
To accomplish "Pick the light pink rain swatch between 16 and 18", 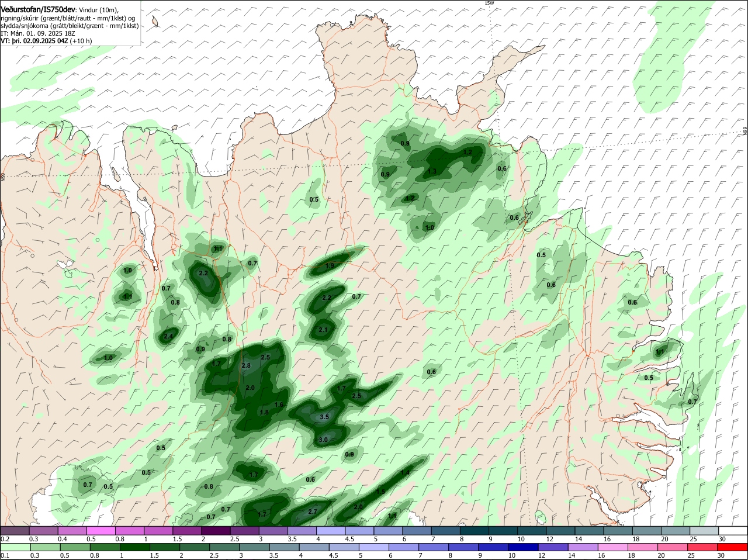I will pyautogui.click(x=613, y=547).
